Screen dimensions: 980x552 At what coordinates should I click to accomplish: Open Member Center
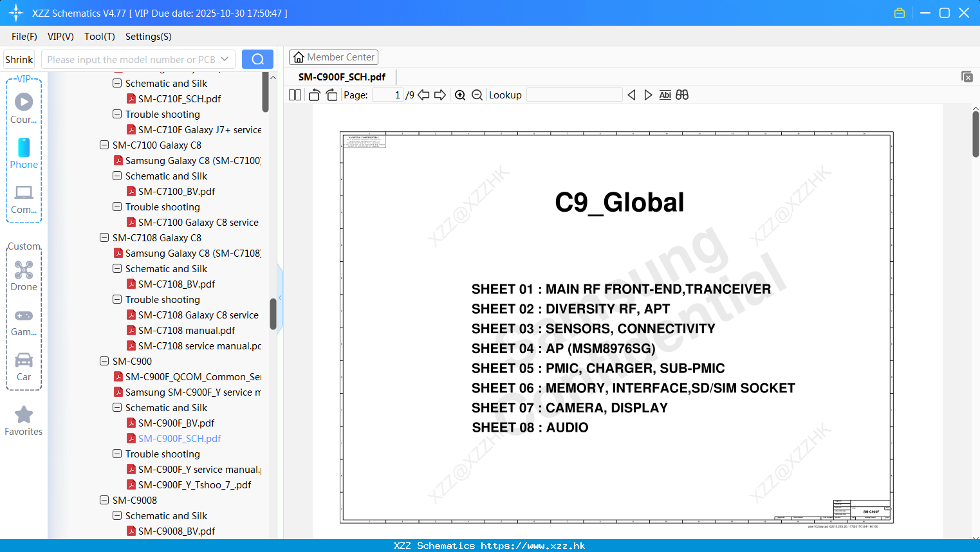click(x=333, y=57)
